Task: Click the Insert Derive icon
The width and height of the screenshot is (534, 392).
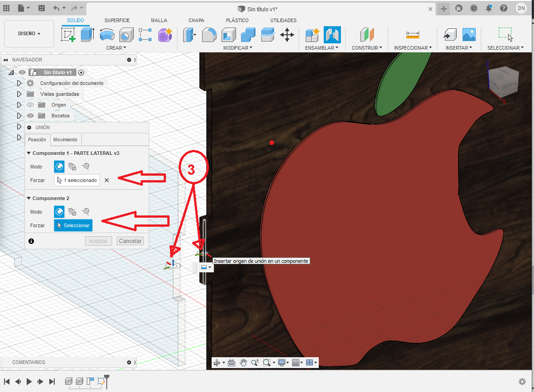Action: tap(450, 35)
